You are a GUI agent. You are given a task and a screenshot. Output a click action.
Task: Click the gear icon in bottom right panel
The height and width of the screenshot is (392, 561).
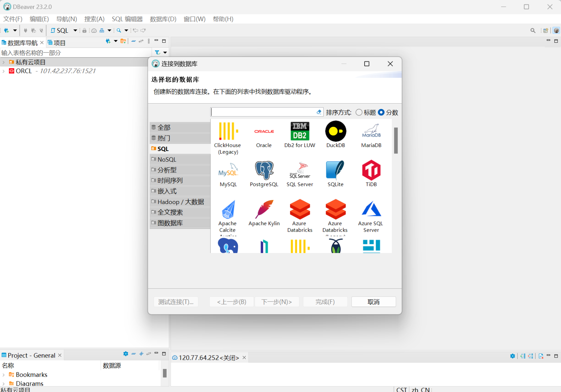513,356
